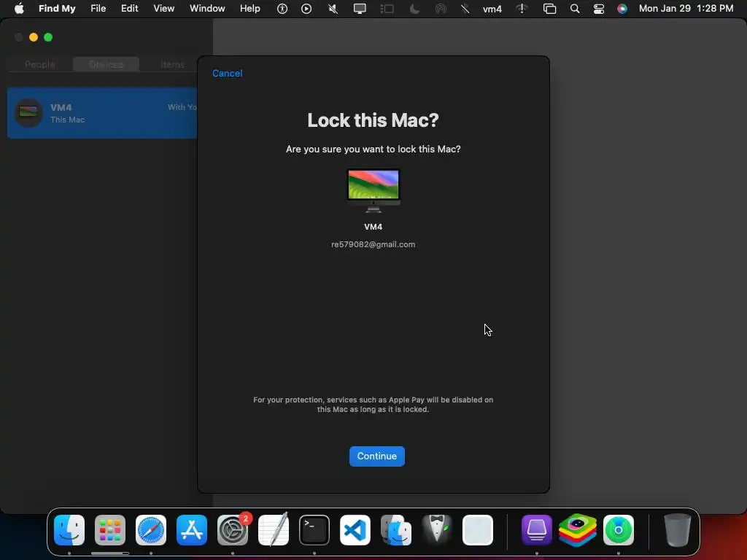The height and width of the screenshot is (560, 747).
Task: Open the File menu
Action: pos(98,9)
